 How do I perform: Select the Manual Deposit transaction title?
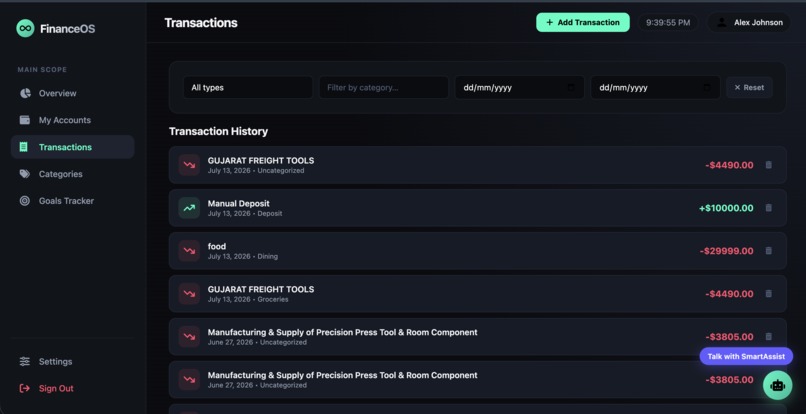(239, 204)
